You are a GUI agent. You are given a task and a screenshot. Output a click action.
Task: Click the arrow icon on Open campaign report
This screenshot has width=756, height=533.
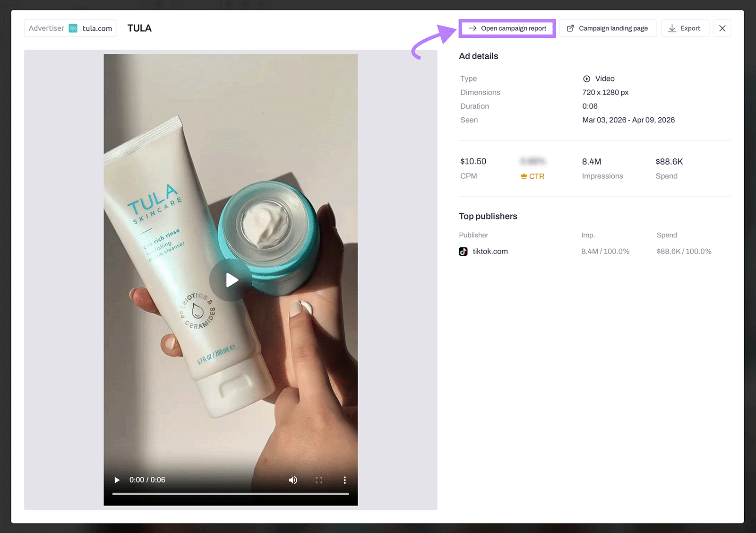[x=472, y=28]
